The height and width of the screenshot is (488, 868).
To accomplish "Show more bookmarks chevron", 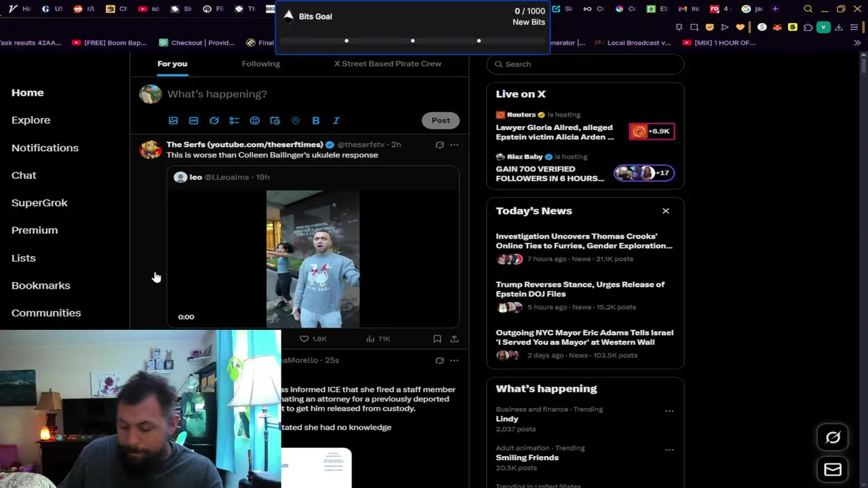I will [857, 43].
